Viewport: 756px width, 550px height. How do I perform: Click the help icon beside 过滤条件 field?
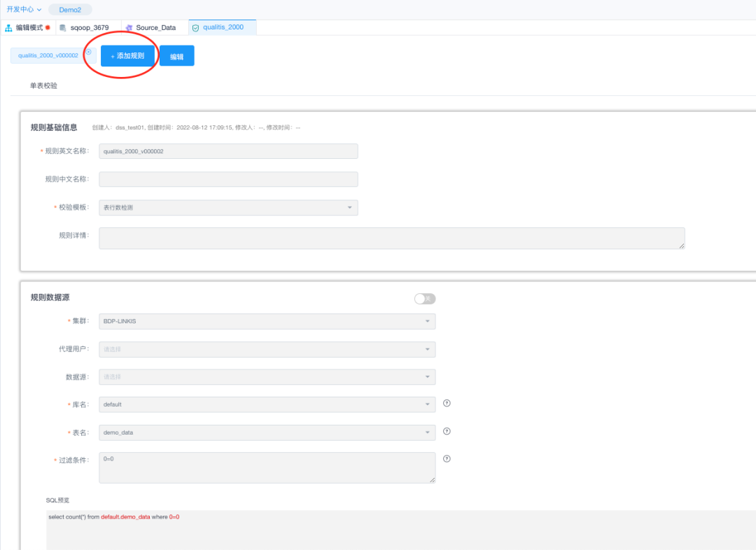[x=447, y=459]
